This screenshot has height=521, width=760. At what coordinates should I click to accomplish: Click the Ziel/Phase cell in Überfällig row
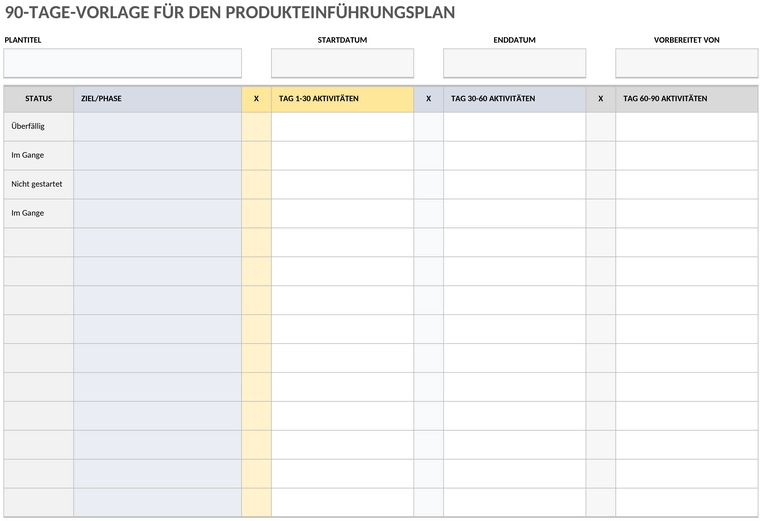(x=158, y=127)
